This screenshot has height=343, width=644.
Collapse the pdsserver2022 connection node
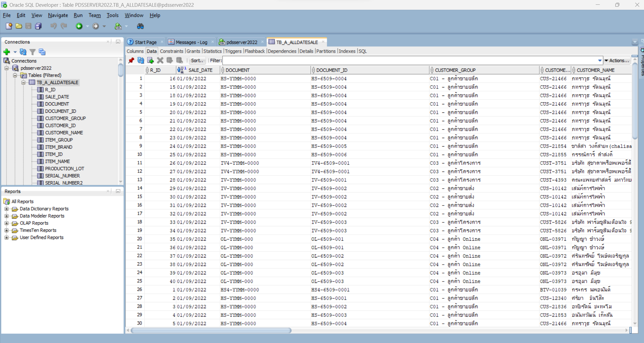pyautogui.click(x=6, y=68)
